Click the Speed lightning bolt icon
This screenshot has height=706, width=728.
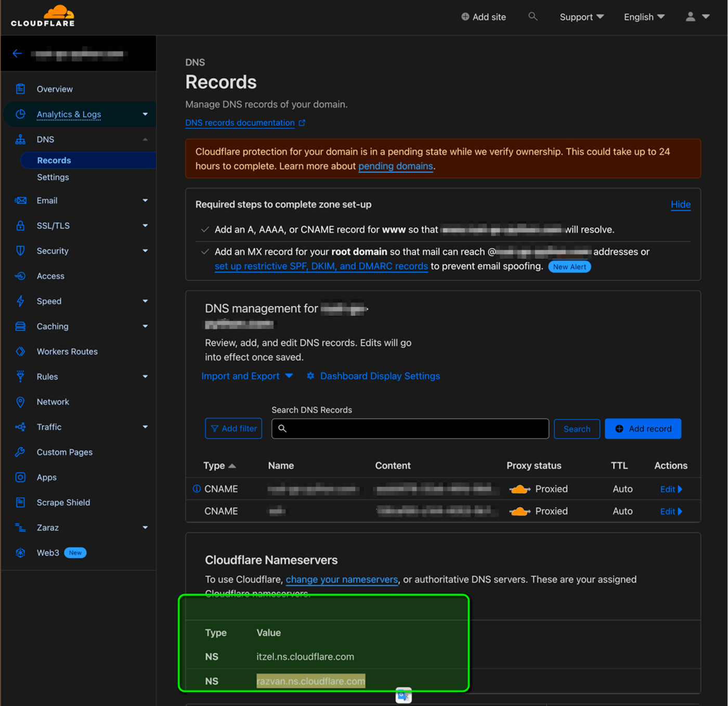click(20, 301)
